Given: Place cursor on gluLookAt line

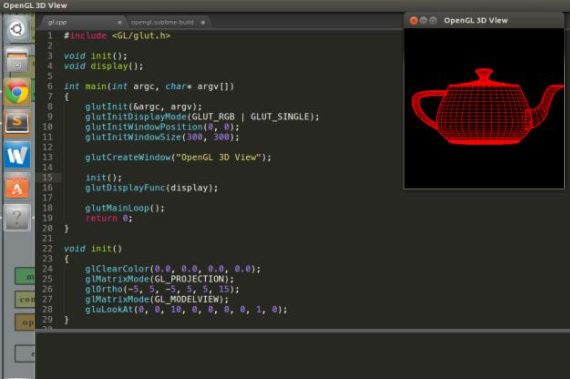Looking at the screenshot, I should [x=186, y=310].
